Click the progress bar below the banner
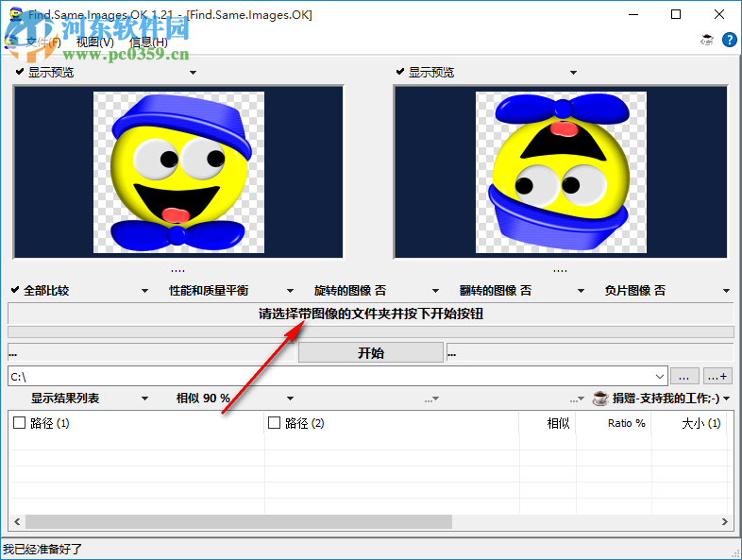Viewport: 742px width, 560px height. (370, 331)
